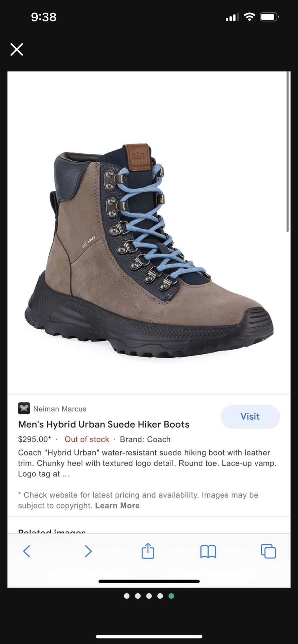This screenshot has height=644, width=298.
Task: Close the image viewer with the X
Action: [x=16, y=49]
